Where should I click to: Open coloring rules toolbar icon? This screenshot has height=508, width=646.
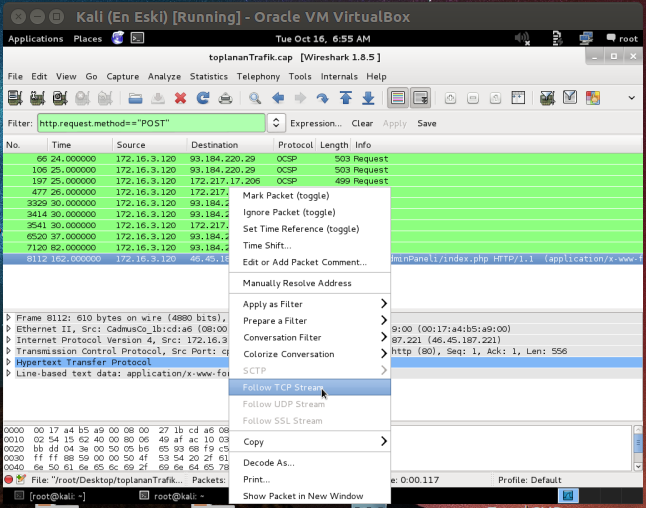click(x=593, y=98)
